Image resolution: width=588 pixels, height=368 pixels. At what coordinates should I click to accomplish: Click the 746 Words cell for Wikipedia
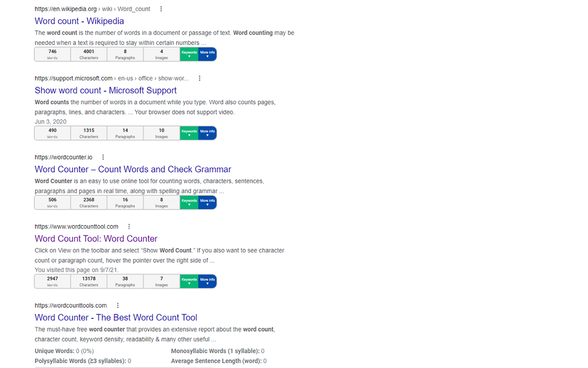52,54
